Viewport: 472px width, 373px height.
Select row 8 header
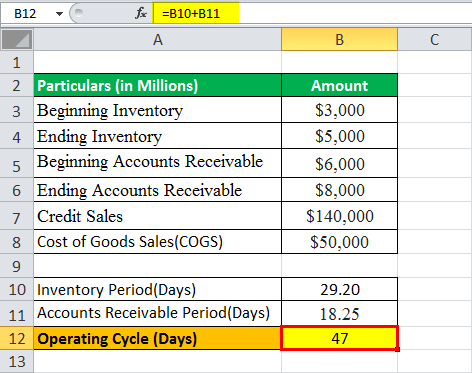(17, 242)
